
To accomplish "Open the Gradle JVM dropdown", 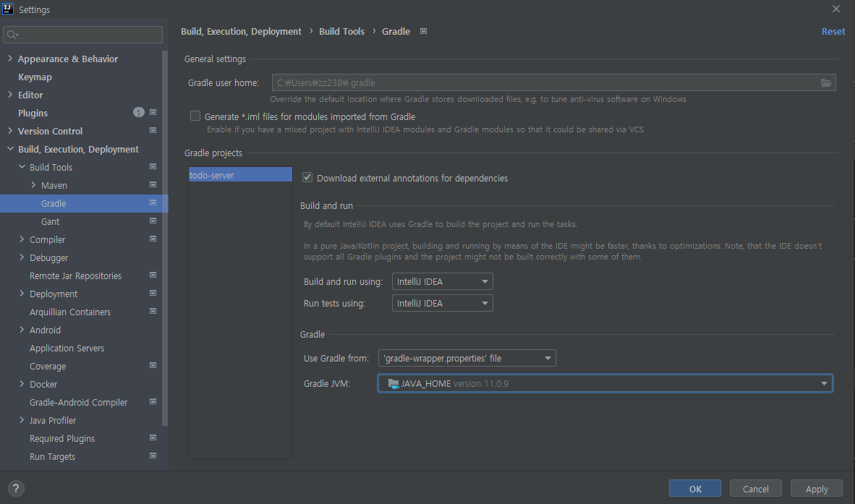I will click(x=605, y=383).
